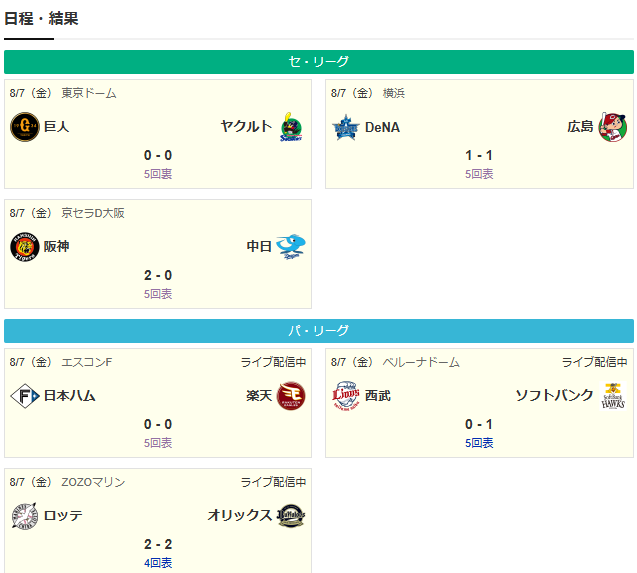Viewport: 637px width, 573px height.
Task: Click the Seibu Lions logo
Action: point(346,396)
